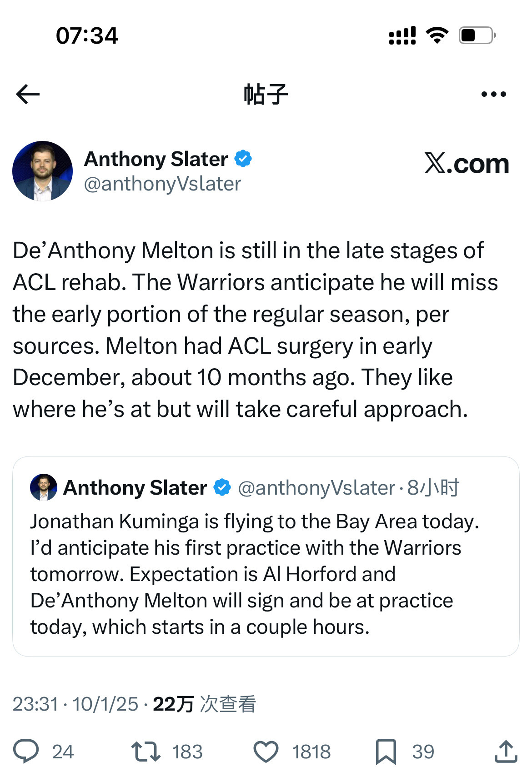Like the post with heart icon
The image size is (532, 782).
pyautogui.click(x=266, y=752)
